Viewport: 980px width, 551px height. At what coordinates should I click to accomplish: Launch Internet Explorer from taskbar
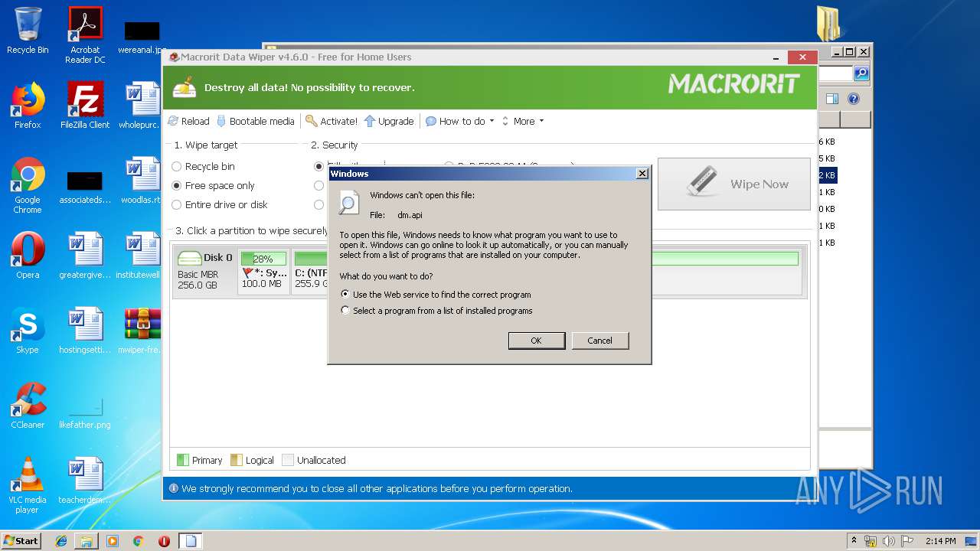(x=61, y=541)
